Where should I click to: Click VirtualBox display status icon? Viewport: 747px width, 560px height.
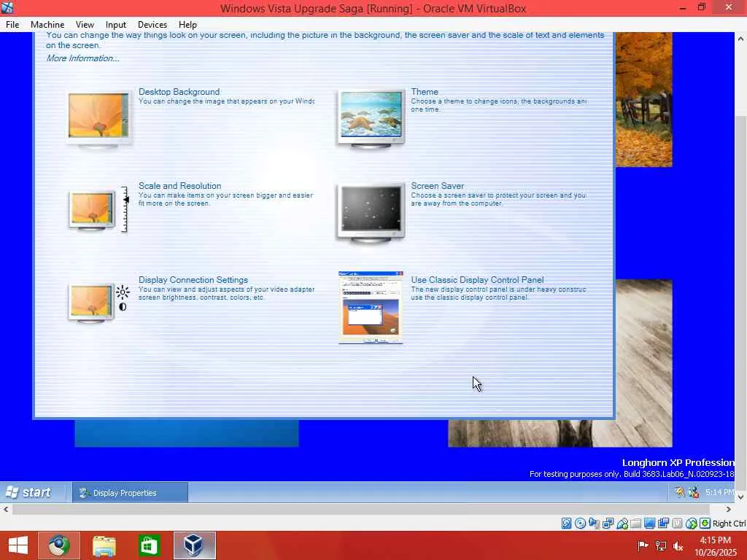(649, 524)
